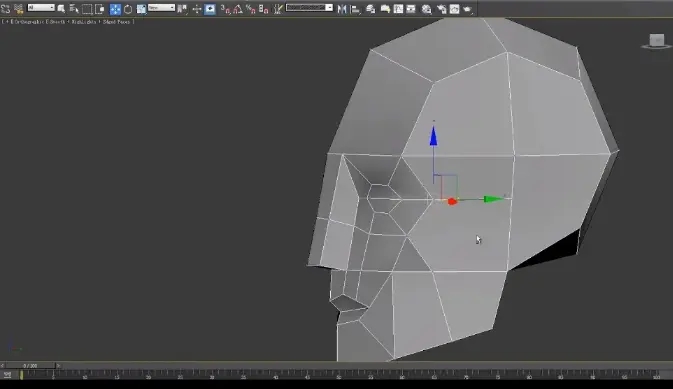This screenshot has width=673, height=389.
Task: Activate the Select and Scale tool
Action: coord(141,9)
